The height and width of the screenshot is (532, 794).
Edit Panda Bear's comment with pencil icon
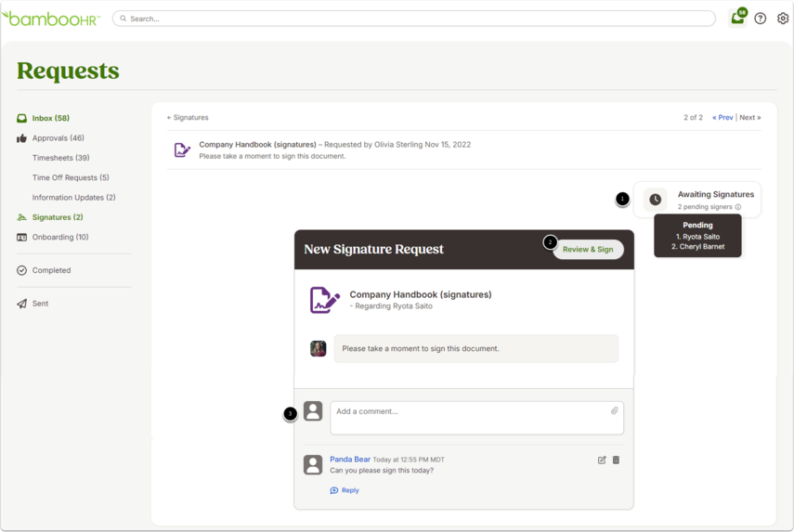tap(602, 461)
